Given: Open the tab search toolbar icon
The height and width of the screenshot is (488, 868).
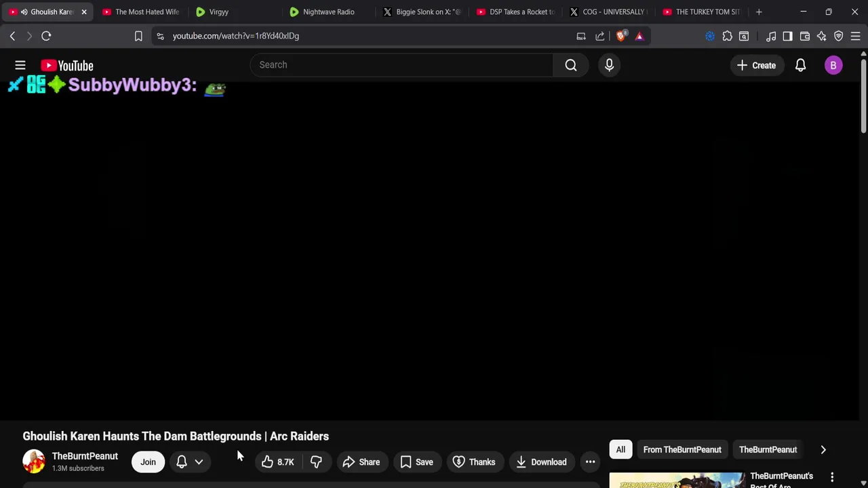Looking at the screenshot, I should pyautogui.click(x=744, y=36).
